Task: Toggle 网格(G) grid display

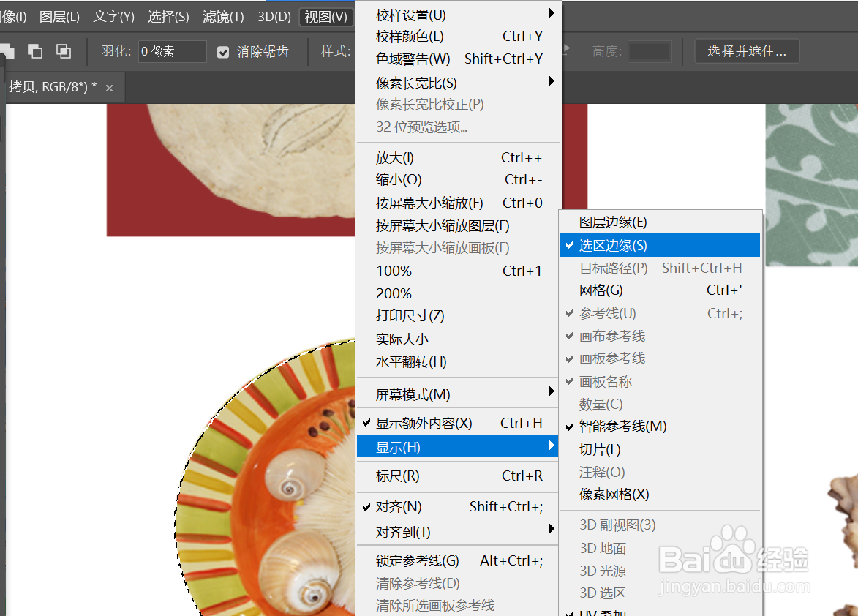Action: coord(661,290)
